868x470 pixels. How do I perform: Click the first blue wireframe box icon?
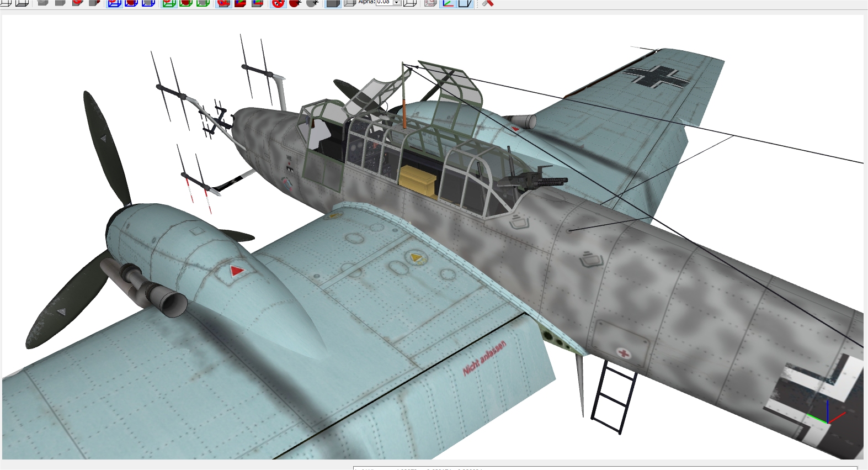click(x=114, y=3)
